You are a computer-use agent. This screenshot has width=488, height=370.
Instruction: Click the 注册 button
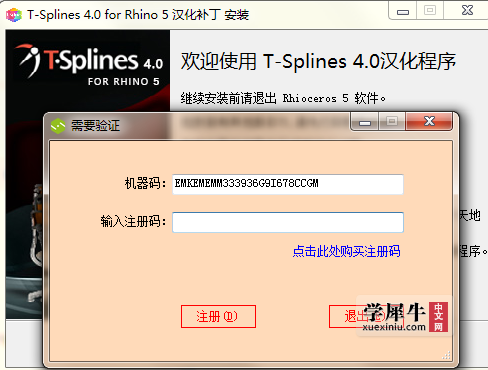pos(218,316)
